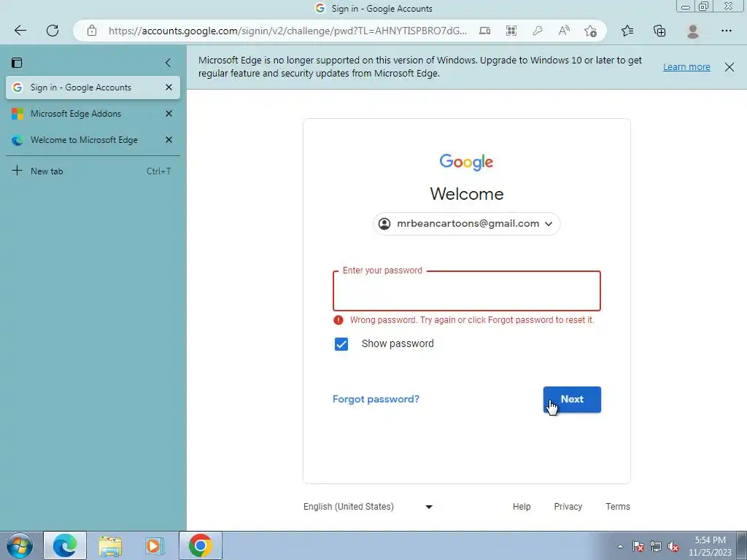747x560 pixels.
Task: Click the muted volume tray icon
Action: [x=673, y=546]
